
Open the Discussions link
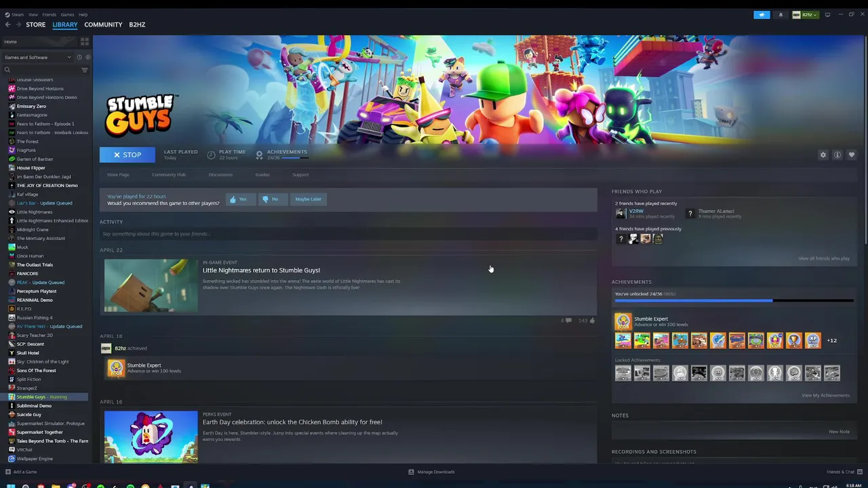coord(220,174)
